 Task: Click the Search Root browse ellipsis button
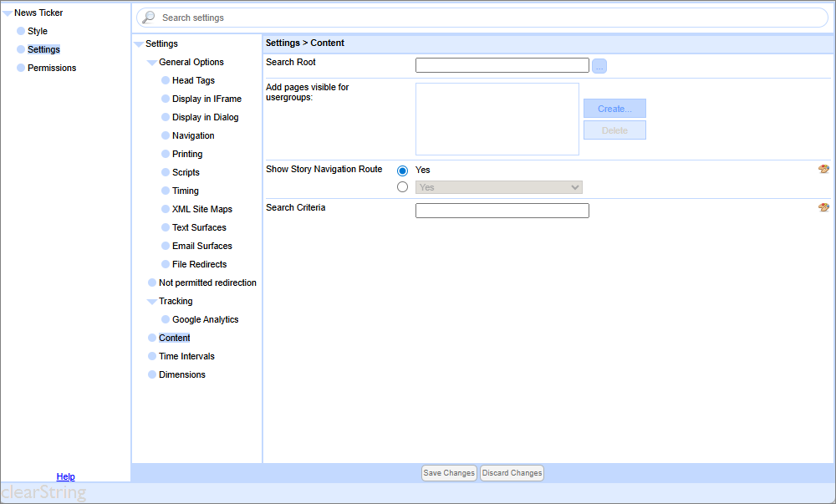599,66
